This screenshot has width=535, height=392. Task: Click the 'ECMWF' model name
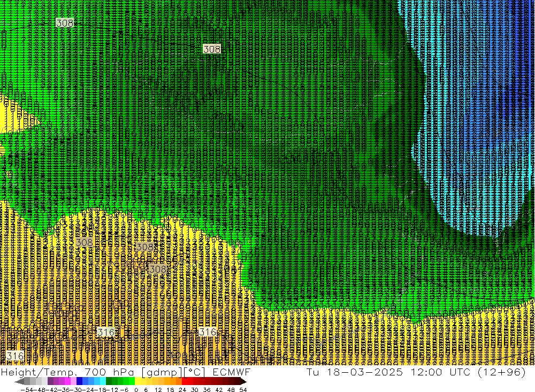(231, 372)
